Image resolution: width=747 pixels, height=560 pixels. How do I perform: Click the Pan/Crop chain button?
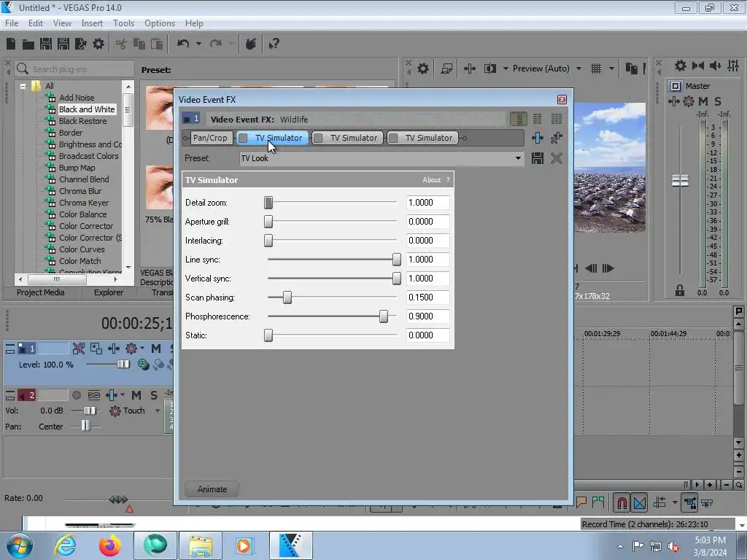(210, 138)
